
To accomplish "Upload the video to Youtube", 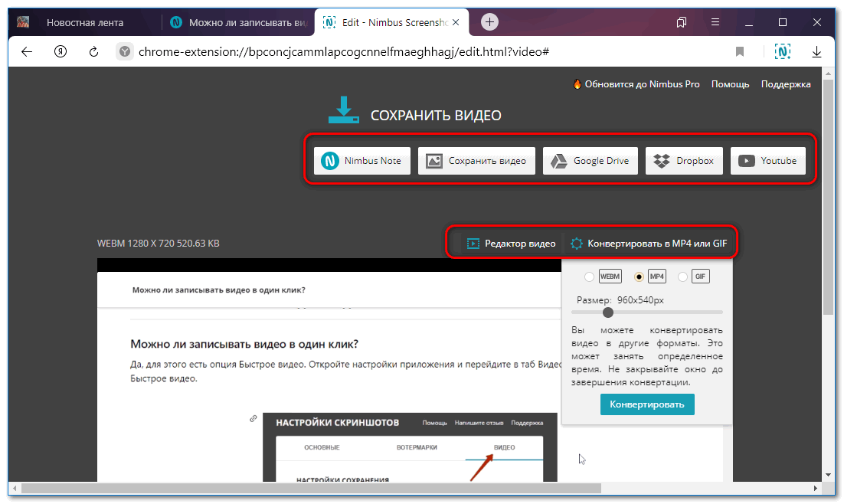I will click(767, 161).
